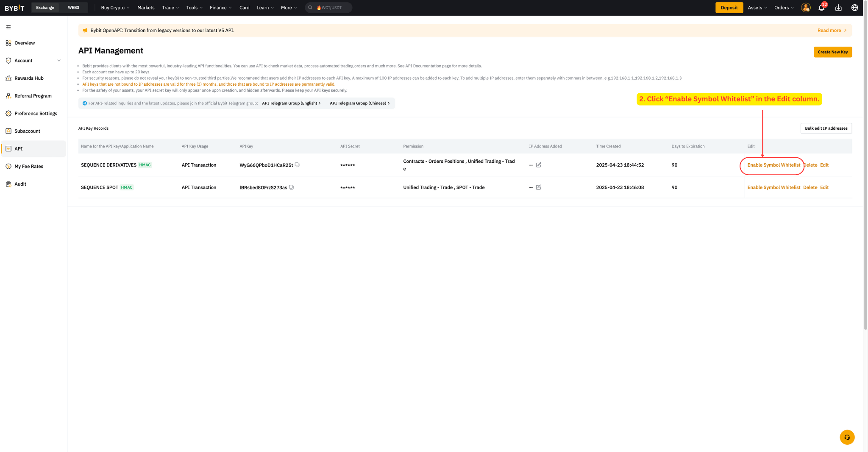Click the Days to Expiration header
Screen dimensions: 868x452
pyautogui.click(x=688, y=146)
